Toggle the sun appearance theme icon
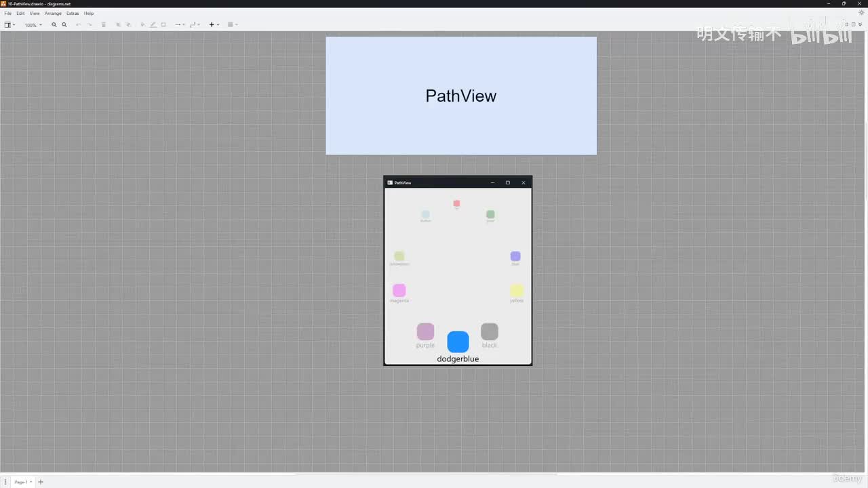868x488 pixels. [x=862, y=13]
